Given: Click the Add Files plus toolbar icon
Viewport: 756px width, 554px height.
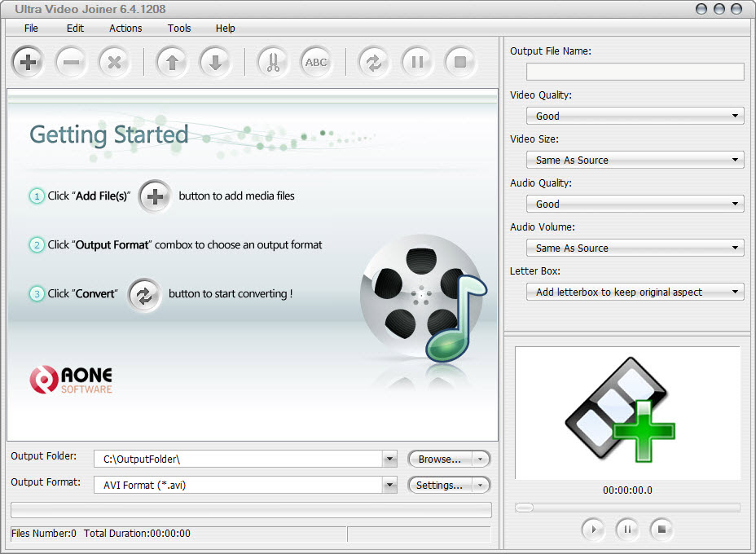Looking at the screenshot, I should 29,63.
